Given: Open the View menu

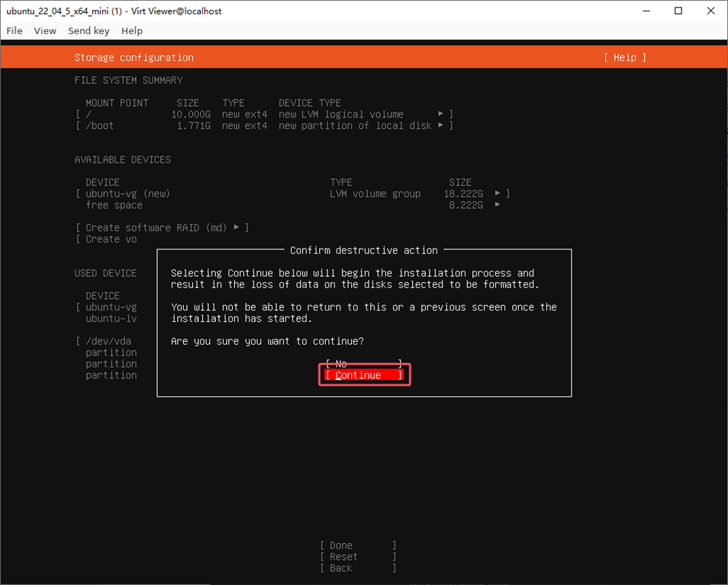Looking at the screenshot, I should coord(44,31).
